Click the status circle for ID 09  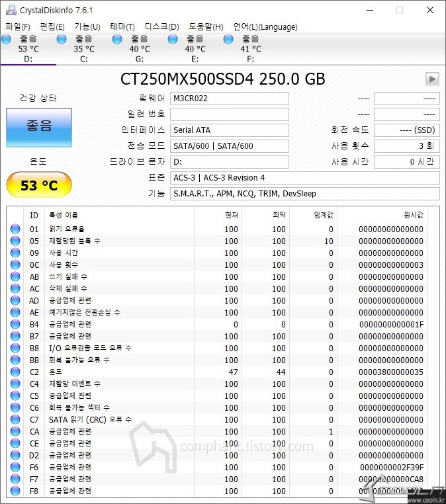point(15,253)
